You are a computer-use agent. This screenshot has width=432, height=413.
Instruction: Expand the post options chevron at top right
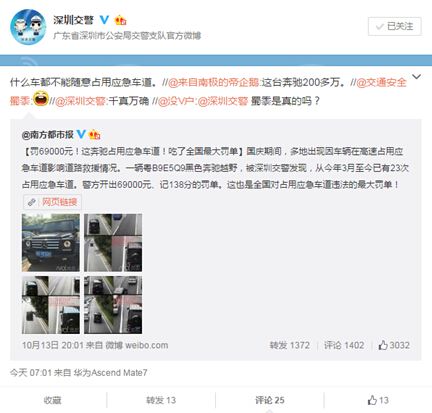(x=416, y=77)
